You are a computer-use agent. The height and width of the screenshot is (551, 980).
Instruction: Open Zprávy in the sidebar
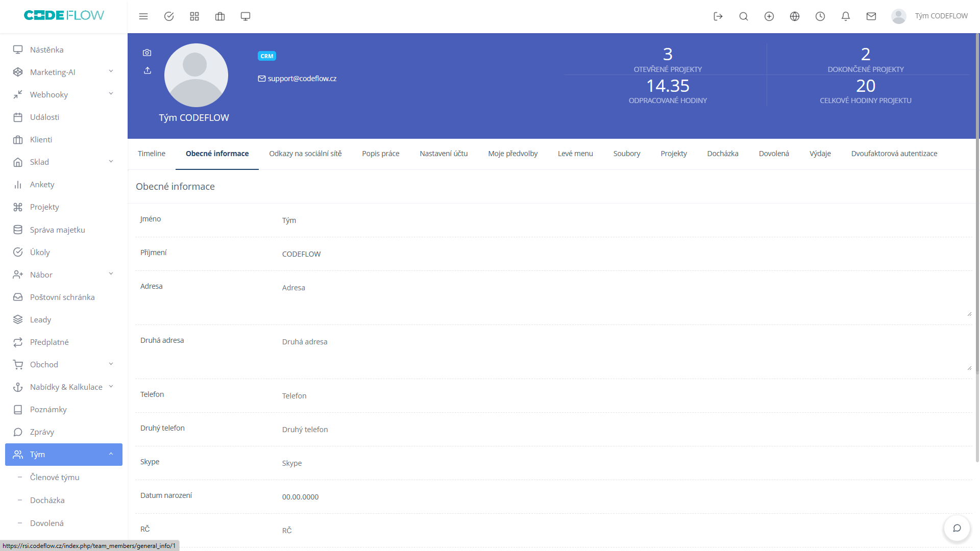point(64,432)
